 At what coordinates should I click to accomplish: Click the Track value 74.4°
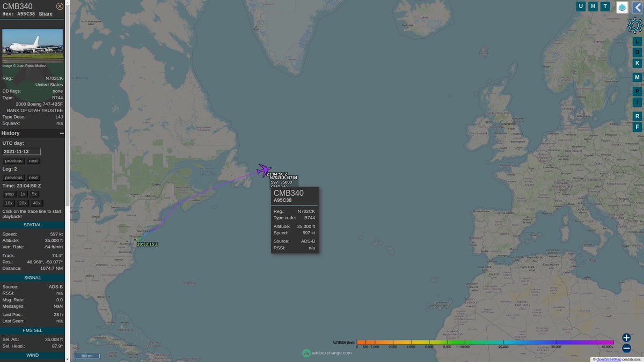(57, 255)
